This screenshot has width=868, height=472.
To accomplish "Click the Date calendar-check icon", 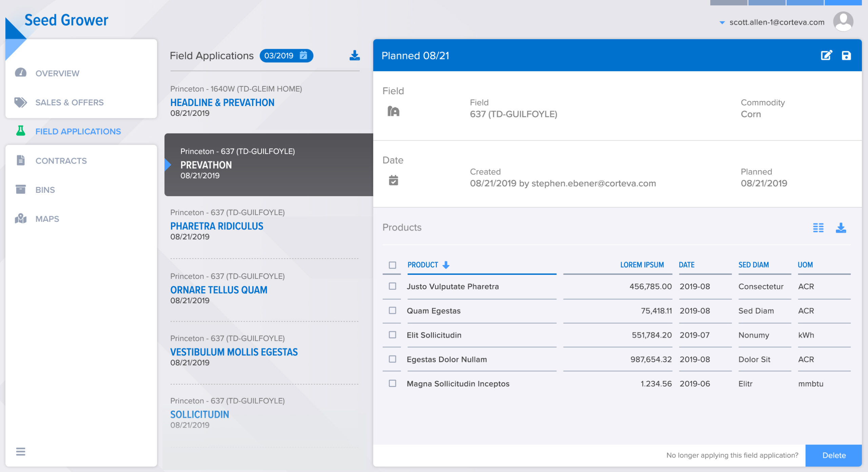I will [393, 180].
